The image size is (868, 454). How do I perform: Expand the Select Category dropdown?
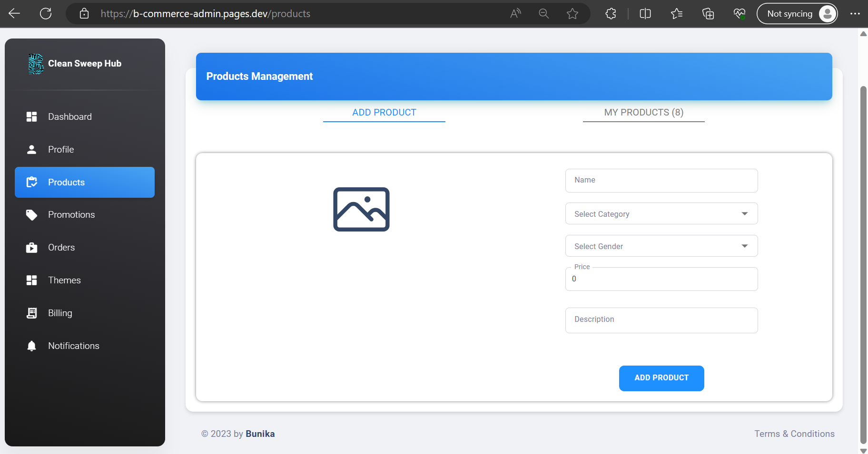tap(661, 214)
